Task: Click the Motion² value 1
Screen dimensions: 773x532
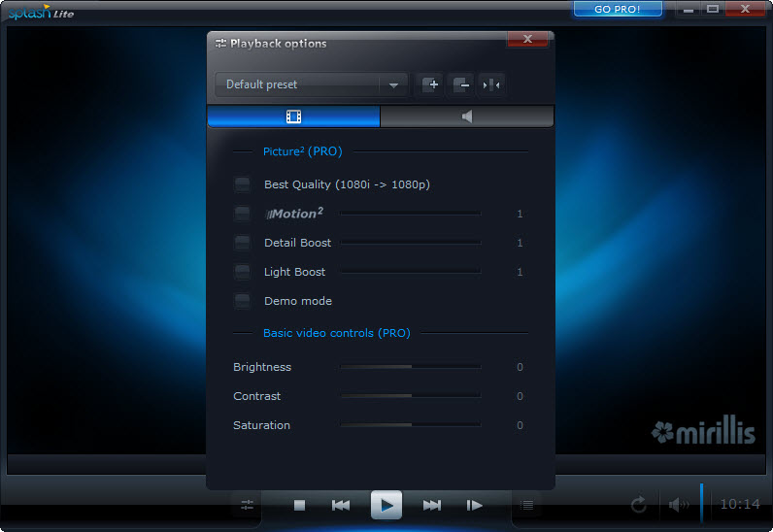Action: pos(520,214)
